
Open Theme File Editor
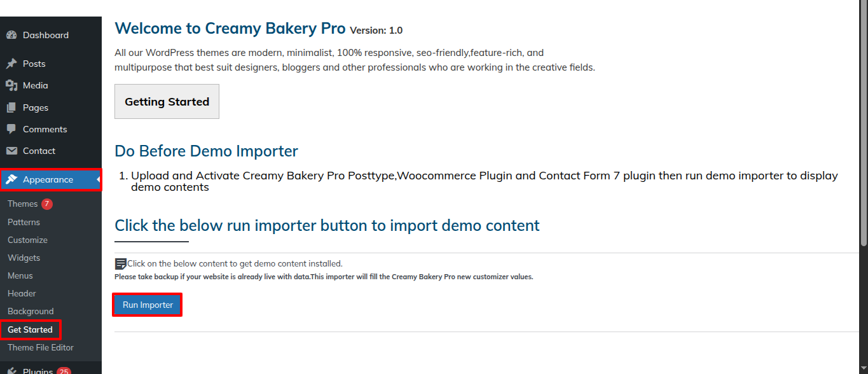(x=41, y=347)
